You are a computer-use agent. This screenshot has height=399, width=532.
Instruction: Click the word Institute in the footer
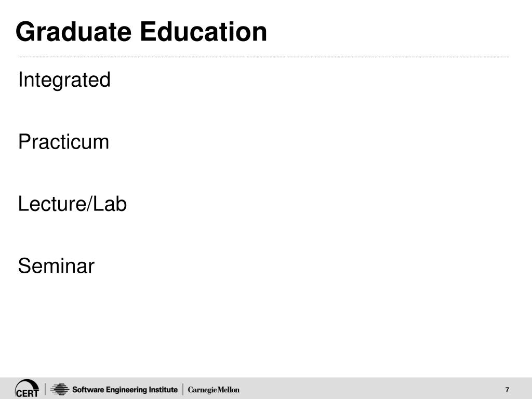point(163,390)
